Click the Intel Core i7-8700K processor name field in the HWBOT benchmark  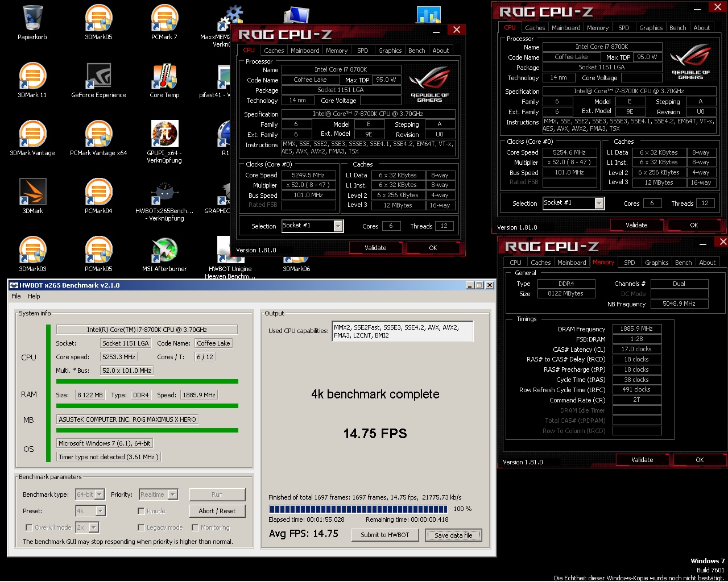coord(147,330)
